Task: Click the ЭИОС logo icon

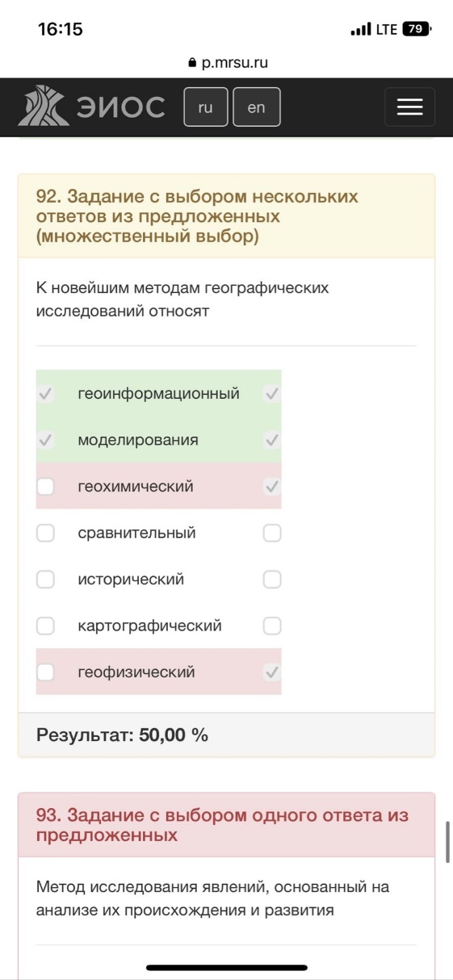Action: pyautogui.click(x=44, y=107)
